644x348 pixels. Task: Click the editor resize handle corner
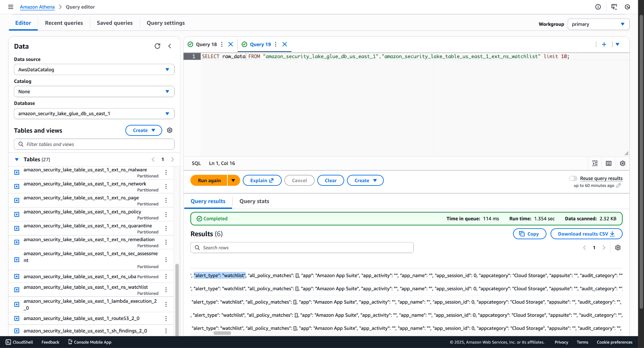[x=626, y=153]
